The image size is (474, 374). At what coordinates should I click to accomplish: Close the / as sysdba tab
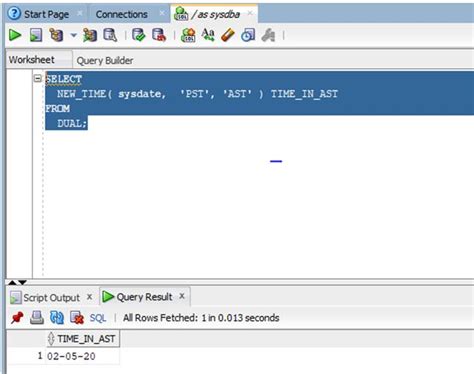(250, 13)
